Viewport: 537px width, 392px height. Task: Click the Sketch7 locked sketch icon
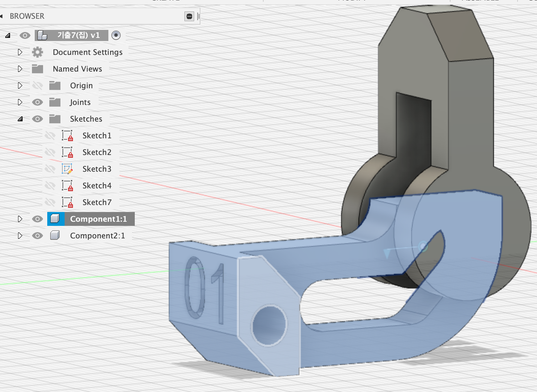click(x=67, y=202)
